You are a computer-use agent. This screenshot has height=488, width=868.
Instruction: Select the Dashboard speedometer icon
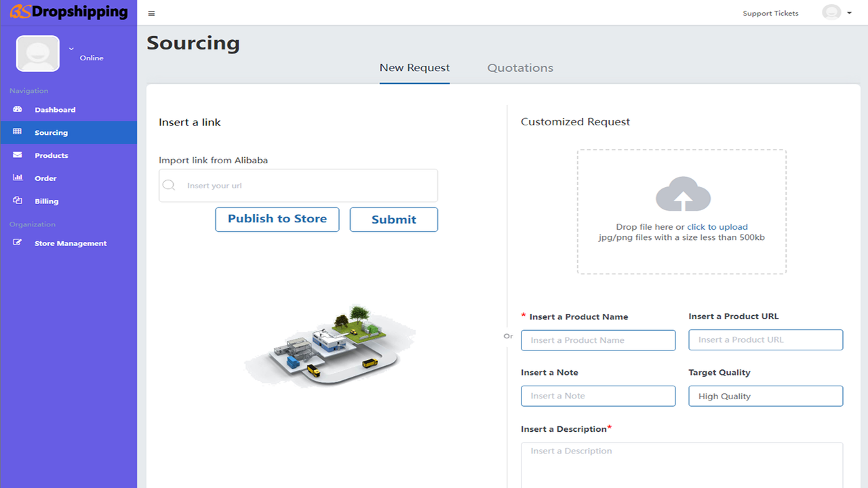(x=17, y=109)
